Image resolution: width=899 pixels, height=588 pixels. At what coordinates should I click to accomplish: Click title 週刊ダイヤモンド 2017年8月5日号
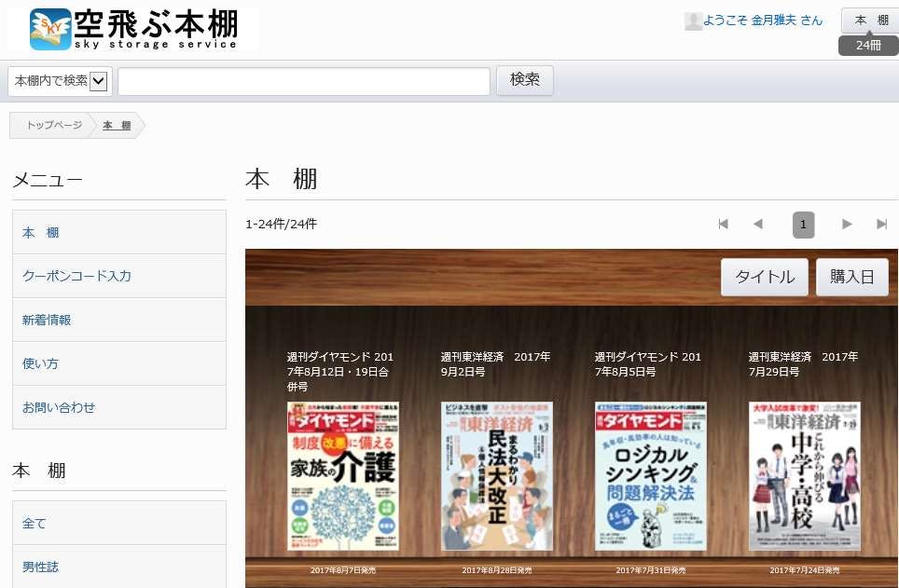pyautogui.click(x=648, y=364)
